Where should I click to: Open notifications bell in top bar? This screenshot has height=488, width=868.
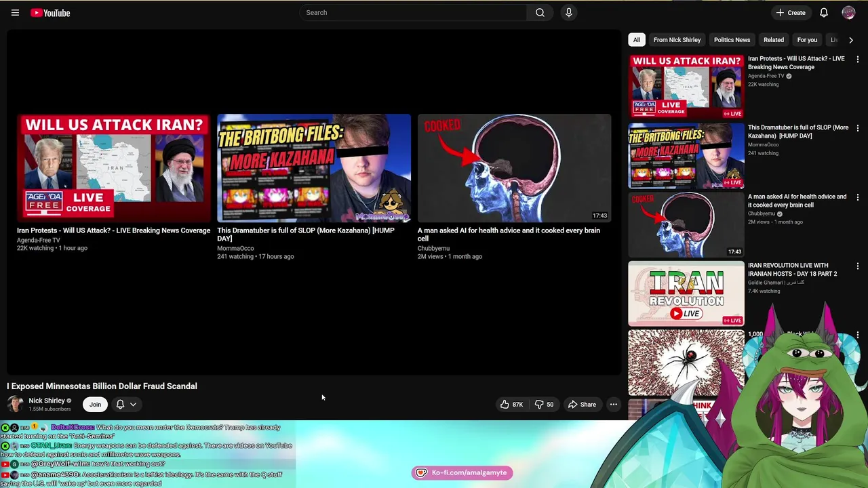(824, 12)
